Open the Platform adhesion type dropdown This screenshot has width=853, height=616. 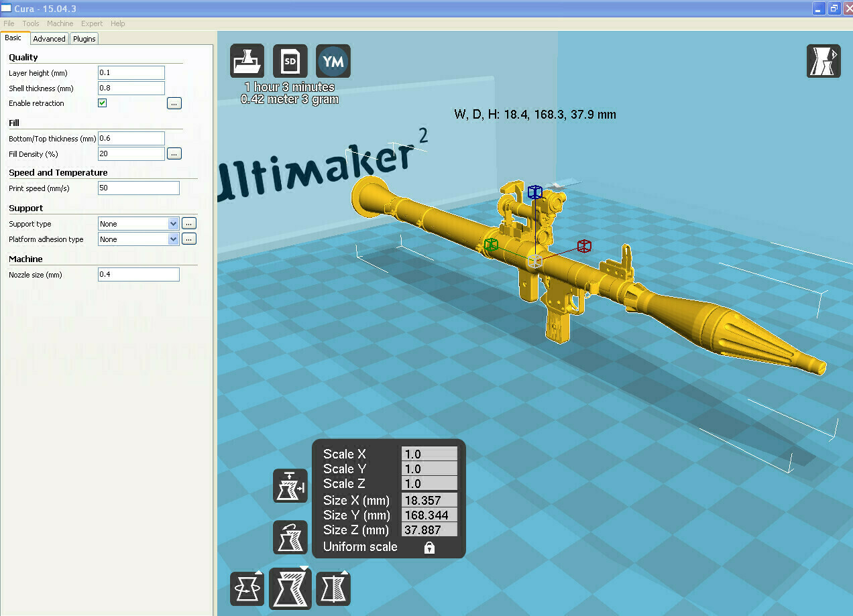coord(174,239)
